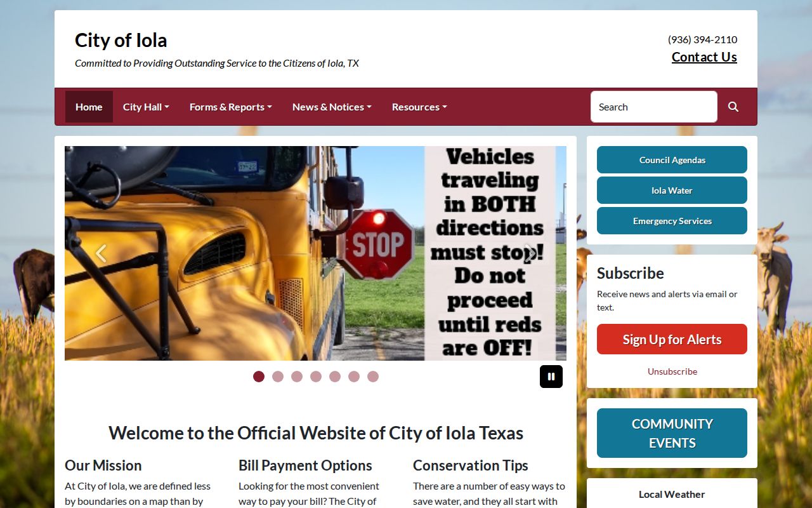The height and width of the screenshot is (508, 812).
Task: Open the Council Agendas button
Action: 672,160
